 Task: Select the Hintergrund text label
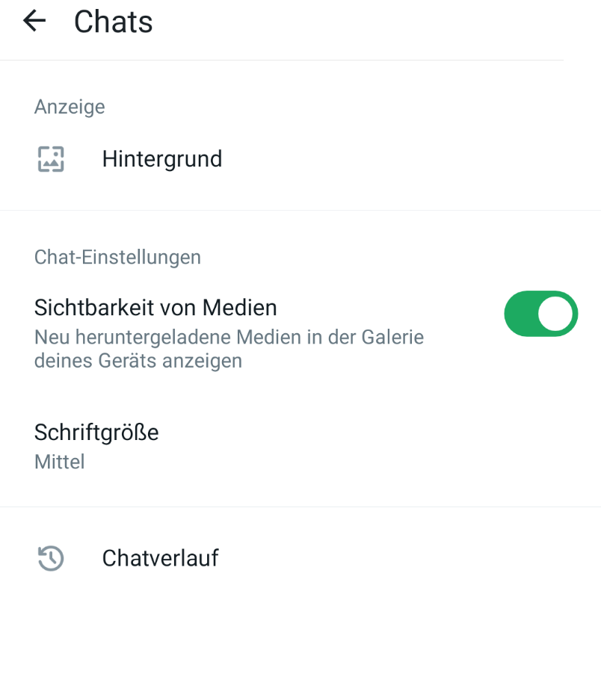162,159
